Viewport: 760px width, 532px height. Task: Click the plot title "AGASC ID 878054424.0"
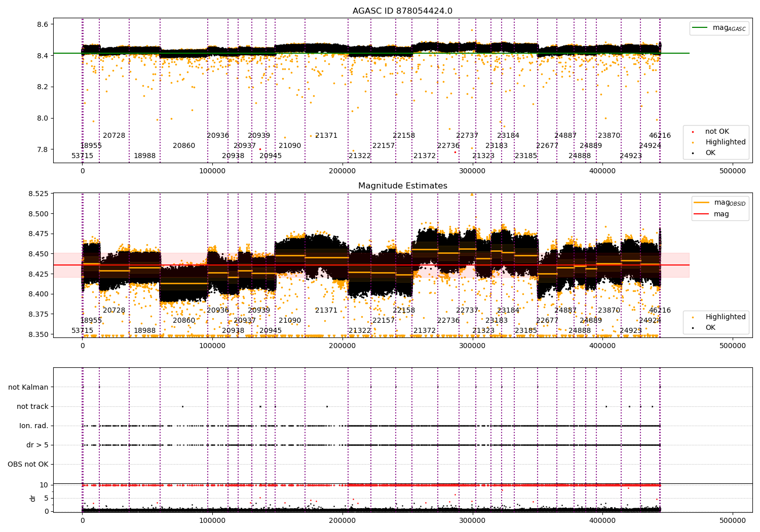tap(402, 11)
